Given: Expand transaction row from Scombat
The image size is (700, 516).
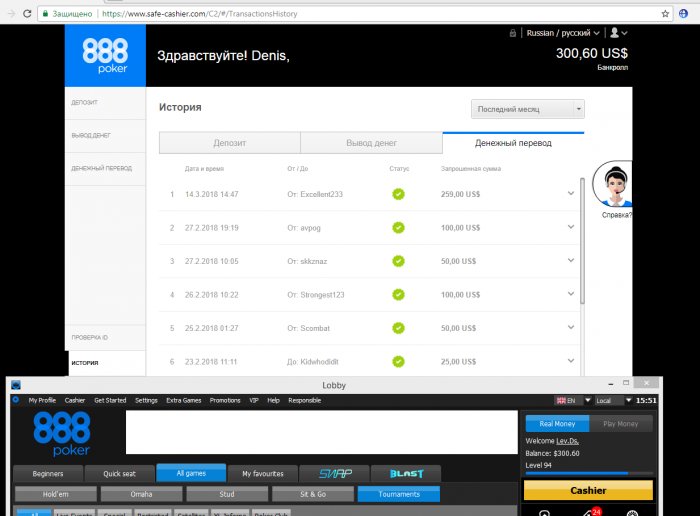Looking at the screenshot, I should pos(571,327).
